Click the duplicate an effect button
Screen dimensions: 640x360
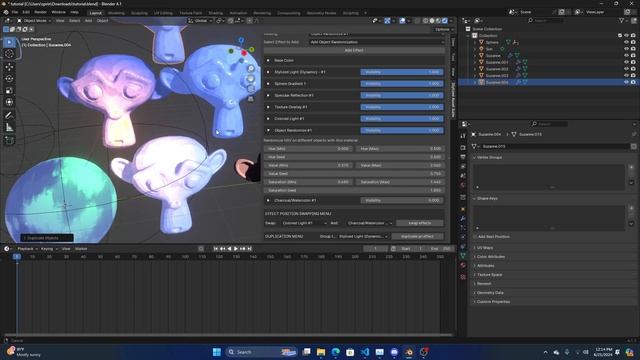417,236
